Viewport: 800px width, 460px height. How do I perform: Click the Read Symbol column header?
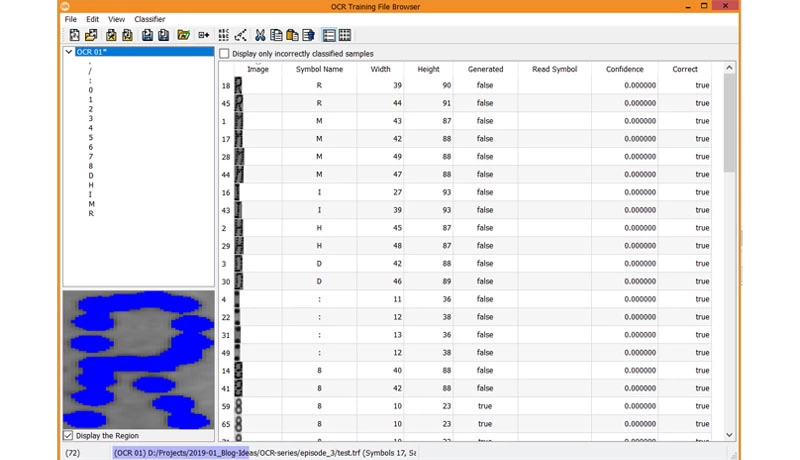pyautogui.click(x=555, y=69)
